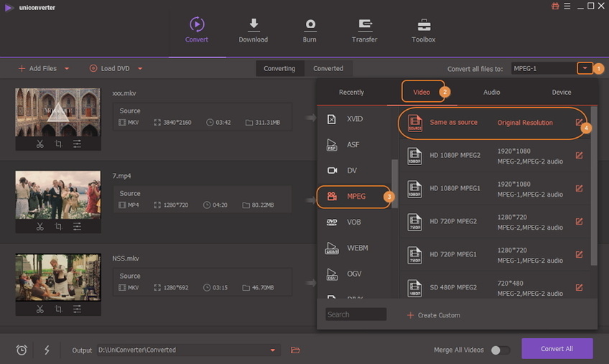Choose ASF format in list
The image size is (609, 364).
(x=354, y=144)
